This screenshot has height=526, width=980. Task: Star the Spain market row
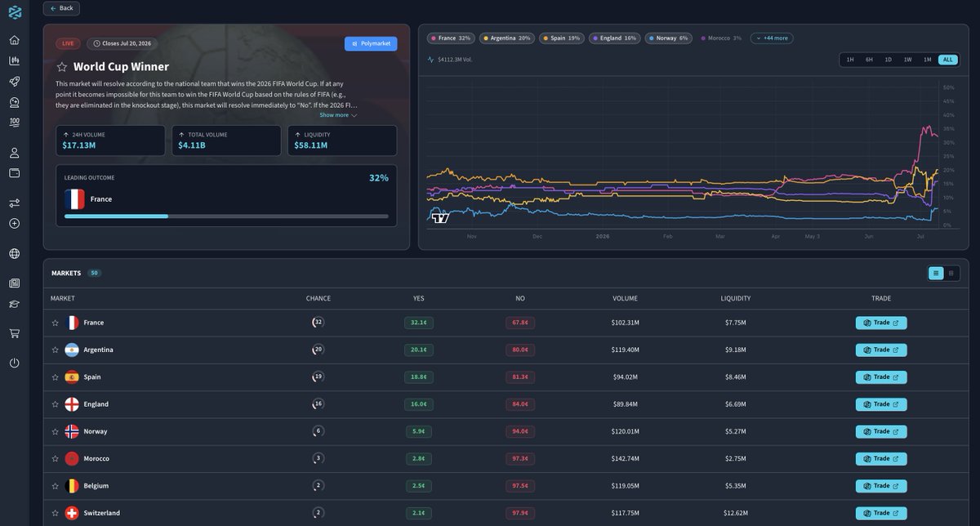click(56, 377)
